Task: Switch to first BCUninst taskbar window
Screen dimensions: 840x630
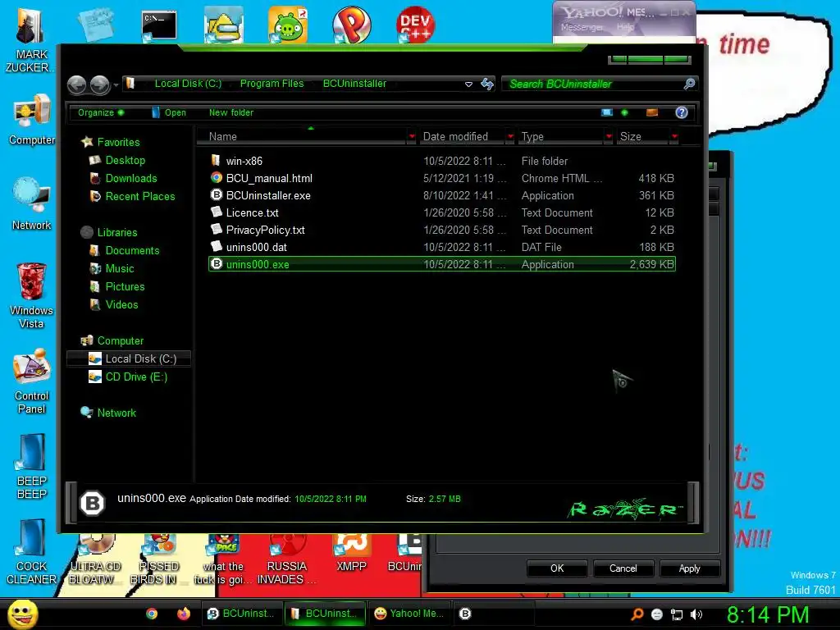Action: (x=240, y=614)
